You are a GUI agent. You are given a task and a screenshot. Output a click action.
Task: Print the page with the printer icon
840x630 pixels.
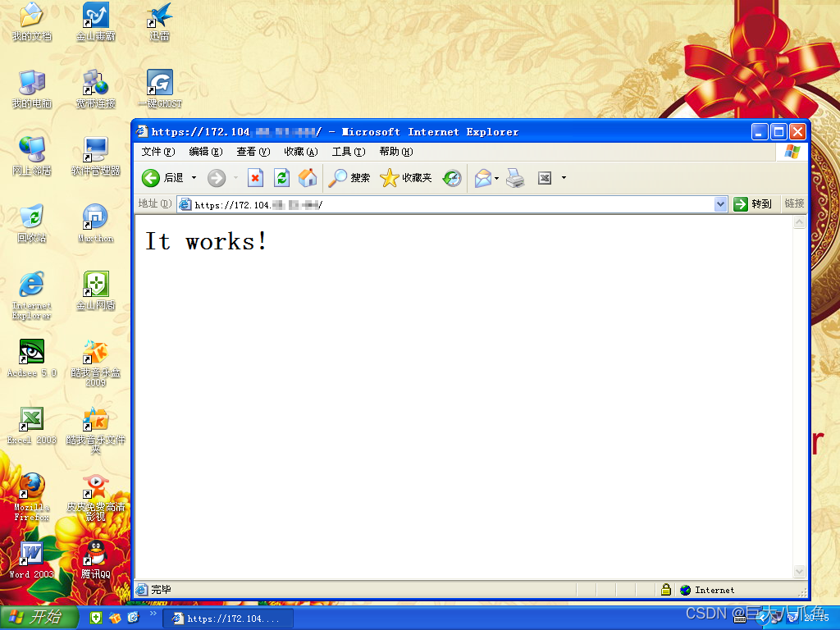coord(515,178)
